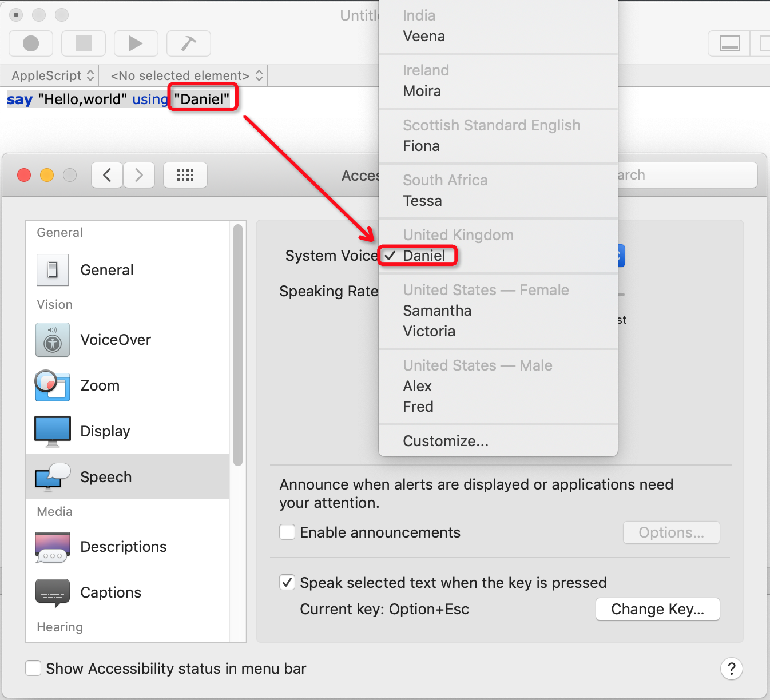The width and height of the screenshot is (770, 700).
Task: Open help with the question mark button
Action: (732, 669)
